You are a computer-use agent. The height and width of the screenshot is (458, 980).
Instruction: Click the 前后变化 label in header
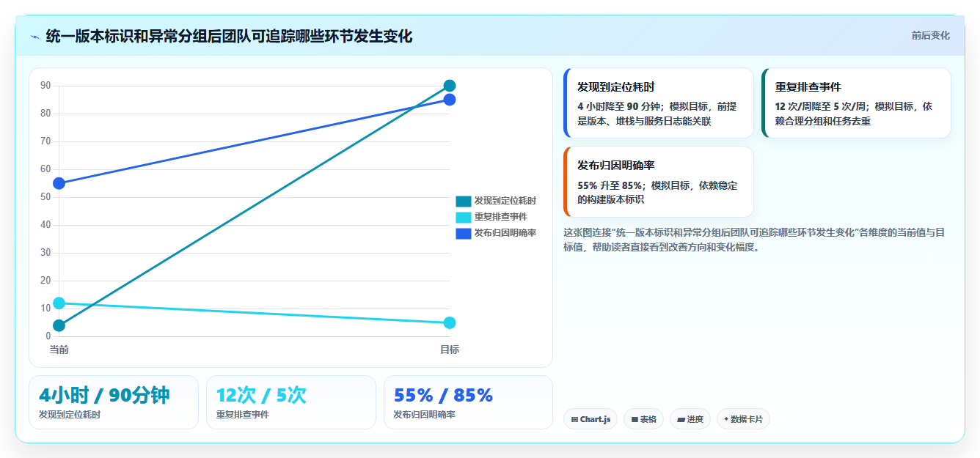coord(930,35)
